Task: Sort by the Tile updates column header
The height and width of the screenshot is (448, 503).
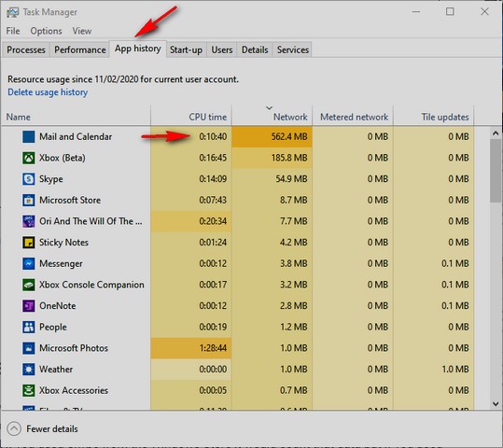Action: 434,117
